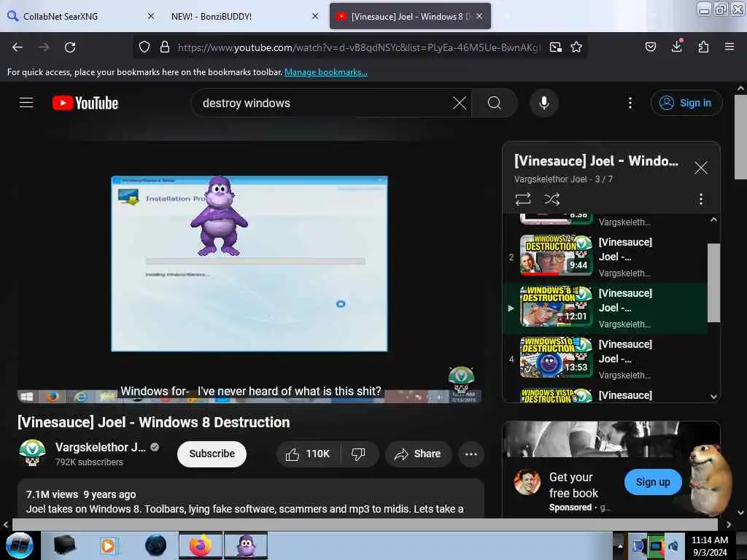Show the Firefox downloads panel
The width and height of the screenshot is (747, 560).
[676, 47]
